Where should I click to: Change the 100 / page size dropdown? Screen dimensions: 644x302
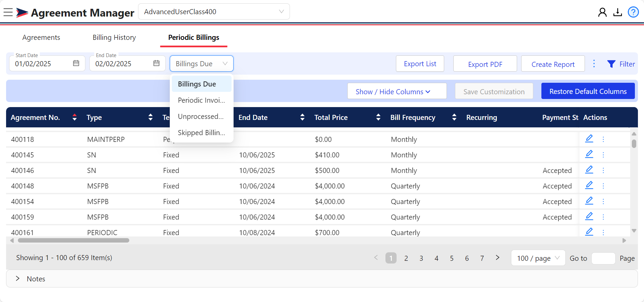point(538,258)
